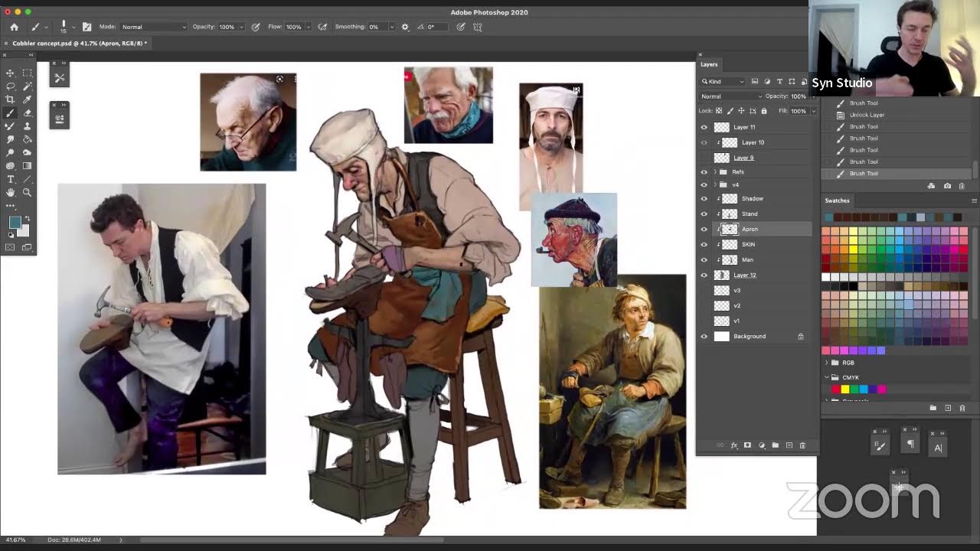
Task: Select the Dodge tool
Action: click(x=10, y=152)
